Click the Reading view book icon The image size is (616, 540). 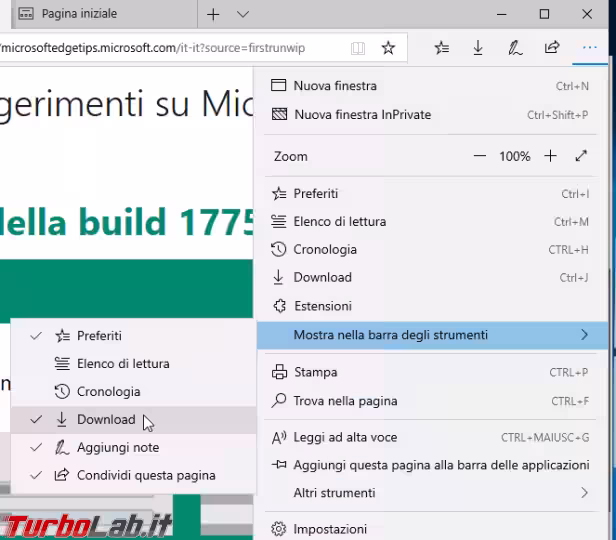[x=358, y=47]
